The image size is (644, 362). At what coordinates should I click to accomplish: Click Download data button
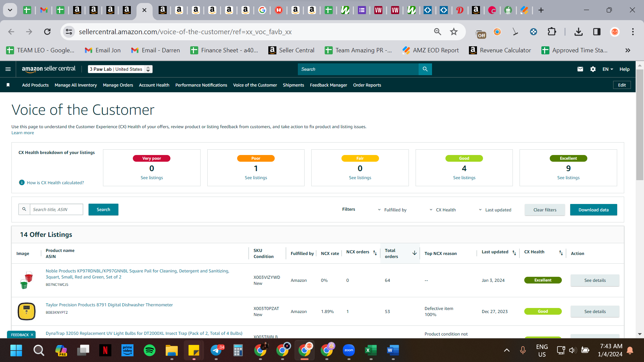(x=593, y=210)
